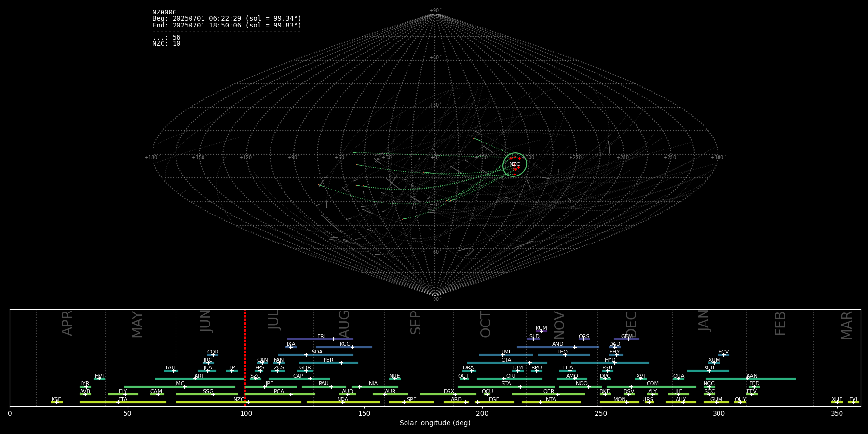868x434 pixels.
Task: Click the 350 tick on solar longitude axis
Action: pyautogui.click(x=837, y=413)
